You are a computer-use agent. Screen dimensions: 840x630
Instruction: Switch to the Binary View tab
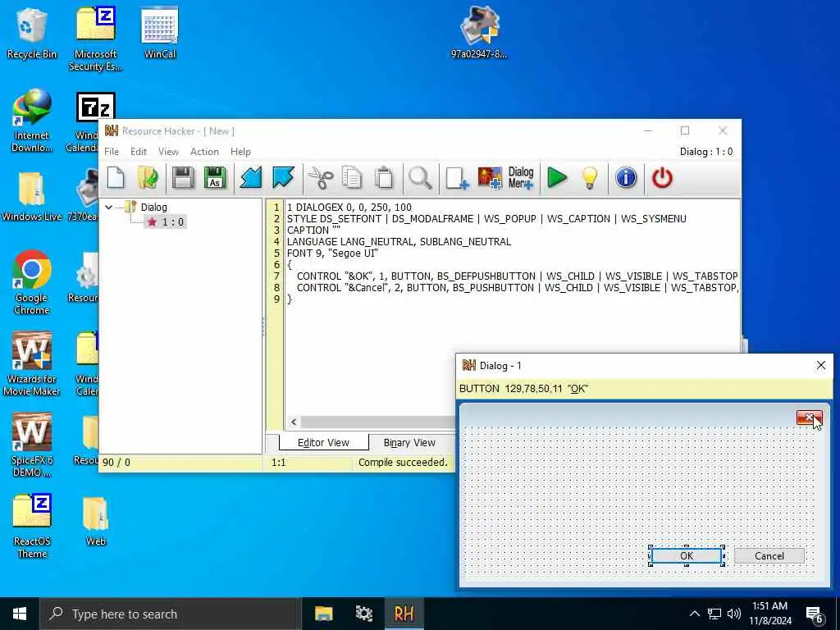(409, 442)
